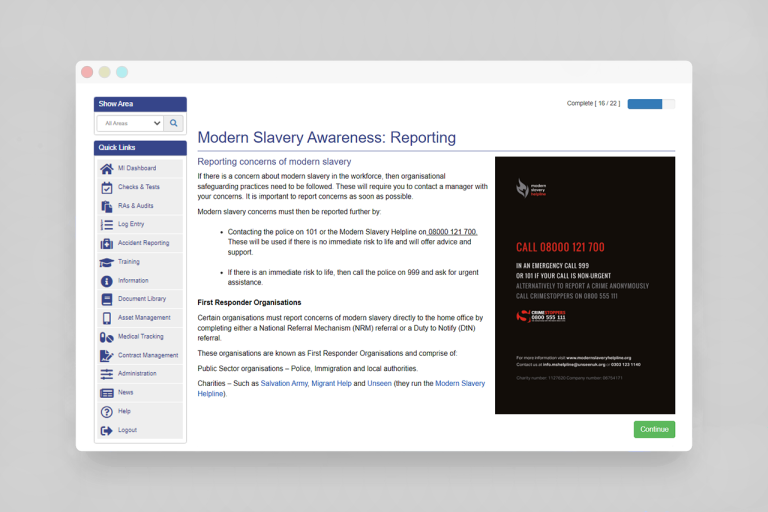Open Document Library in Quick Links
The height and width of the screenshot is (512, 768).
(x=141, y=299)
